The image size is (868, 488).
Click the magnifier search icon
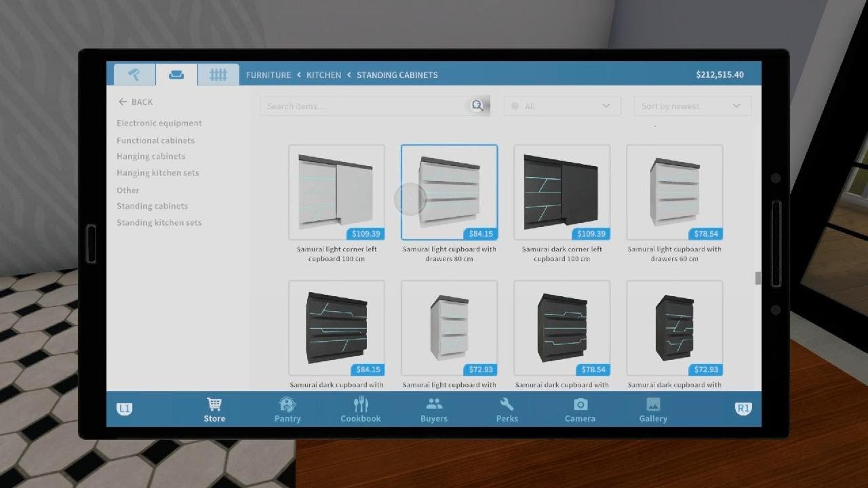[x=478, y=106]
